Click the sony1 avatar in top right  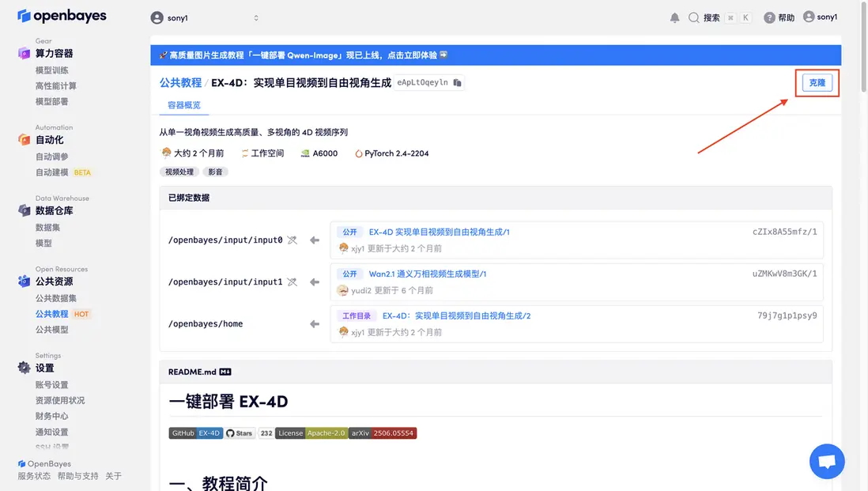point(809,17)
